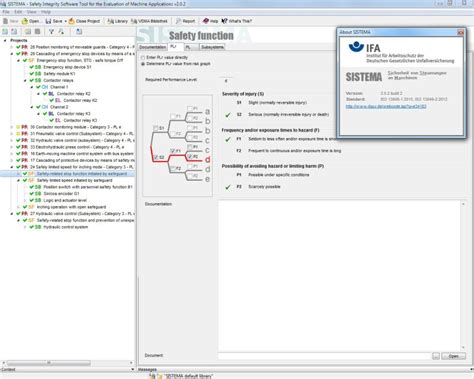The width and height of the screenshot is (474, 379).
Task: Click the EL icon of Contactor relay K3
Action: pyautogui.click(x=58, y=120)
